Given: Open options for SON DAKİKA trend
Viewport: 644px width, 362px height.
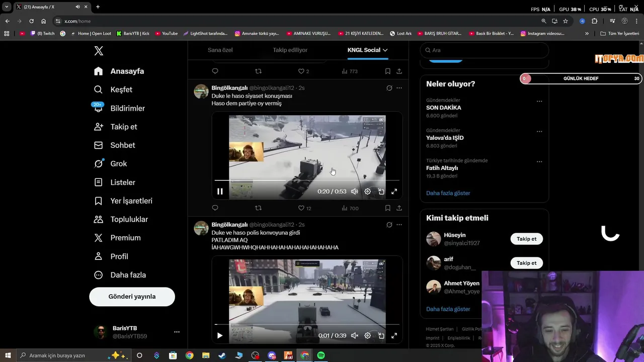Looking at the screenshot, I should pos(539,101).
